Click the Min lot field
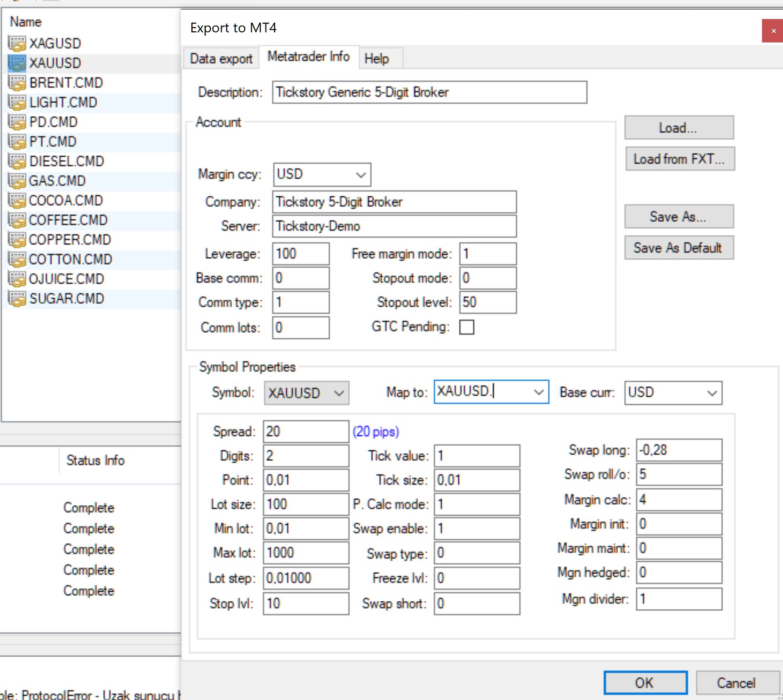Image resolution: width=783 pixels, height=700 pixels. click(x=306, y=529)
